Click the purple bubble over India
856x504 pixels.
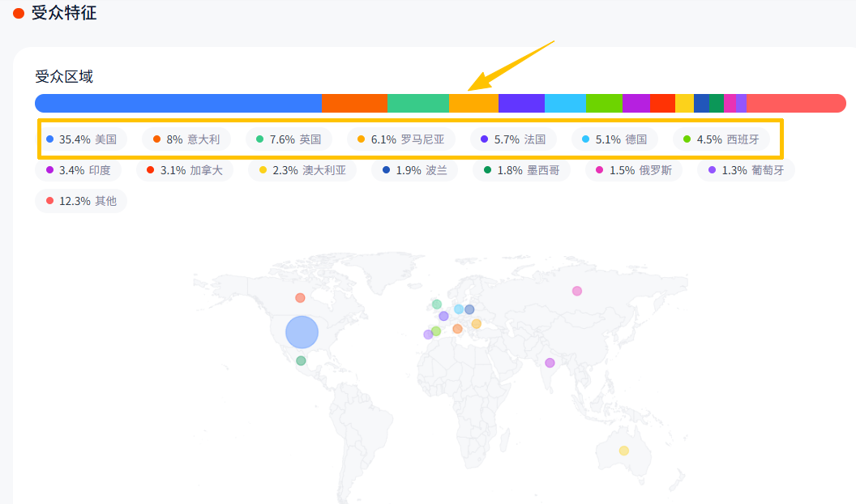point(550,363)
